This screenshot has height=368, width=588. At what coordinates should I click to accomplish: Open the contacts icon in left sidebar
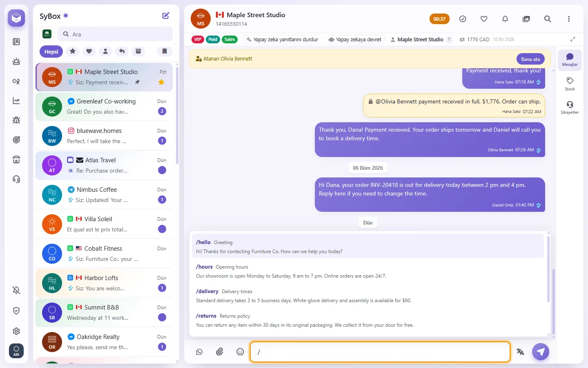[16, 42]
